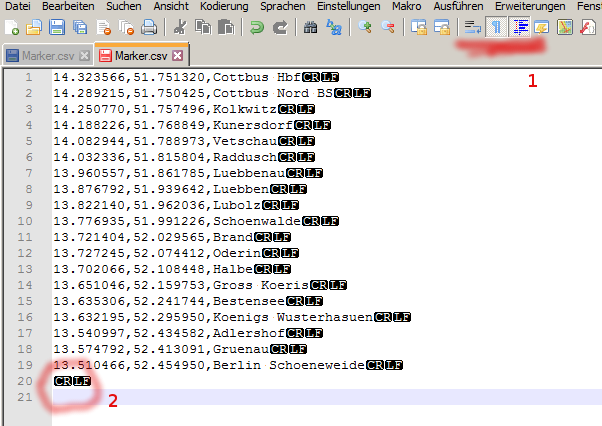Open the Replace dialog icon
The height and width of the screenshot is (426, 602).
click(x=334, y=28)
